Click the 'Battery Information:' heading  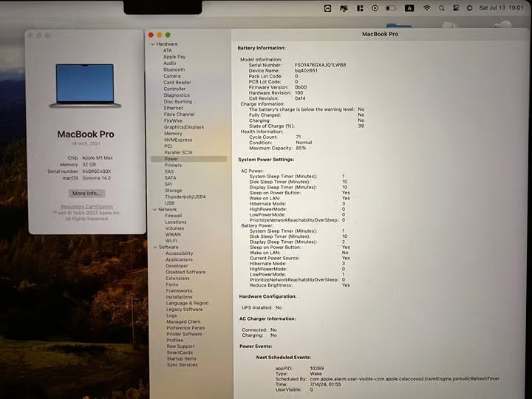262,48
